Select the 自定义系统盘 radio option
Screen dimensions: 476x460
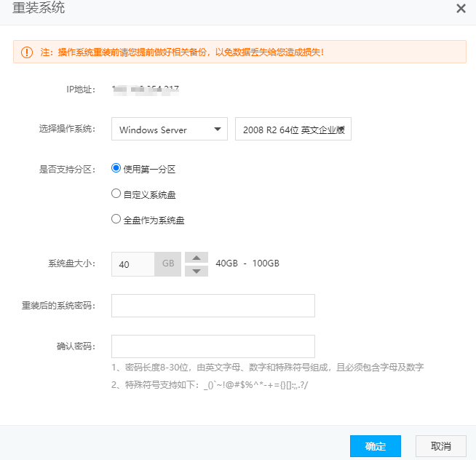point(116,194)
